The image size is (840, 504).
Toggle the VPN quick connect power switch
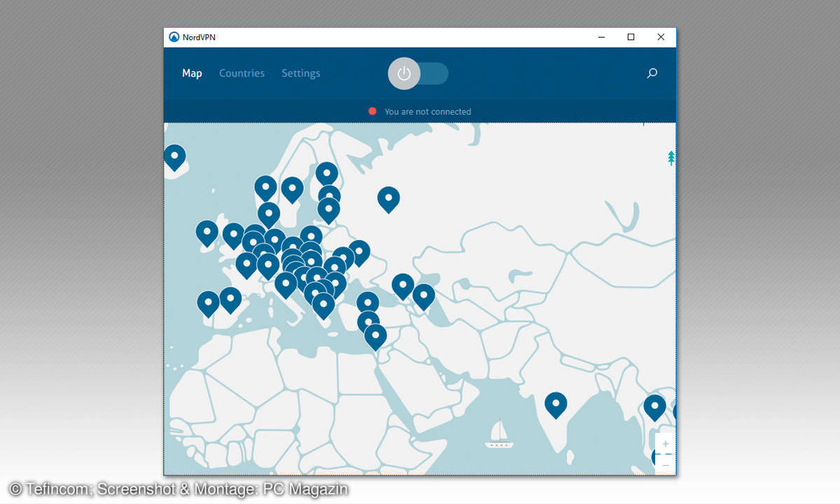pos(418,73)
